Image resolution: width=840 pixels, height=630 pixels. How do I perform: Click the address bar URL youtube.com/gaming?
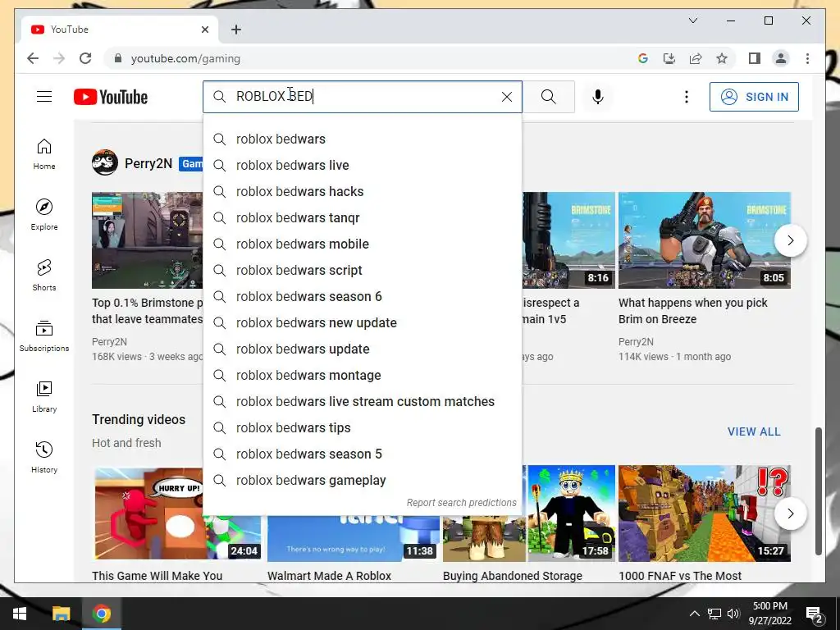[185, 58]
